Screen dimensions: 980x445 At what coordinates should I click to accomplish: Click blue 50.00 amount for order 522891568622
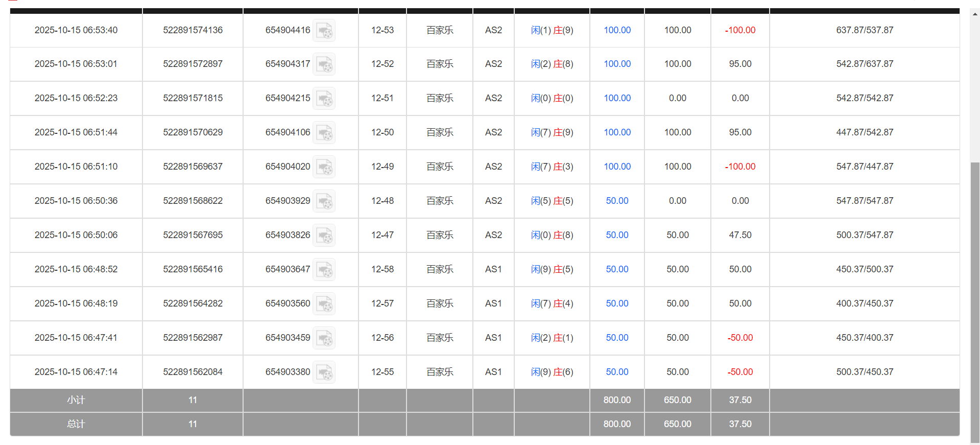[x=617, y=201]
